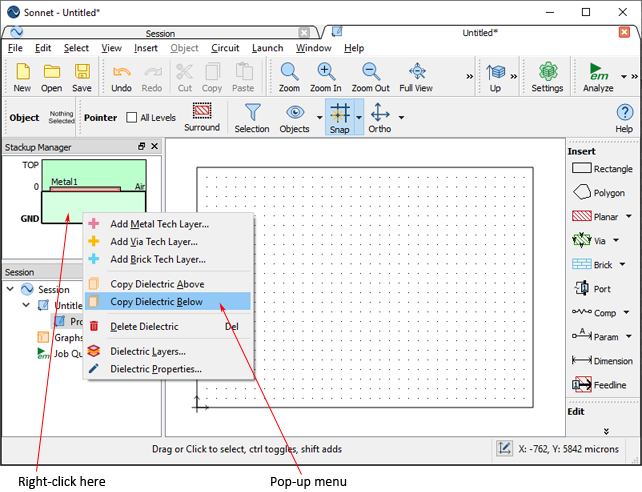Viewport: 642px width, 492px height.
Task: Select the Polygon insert tool
Action: [599, 192]
